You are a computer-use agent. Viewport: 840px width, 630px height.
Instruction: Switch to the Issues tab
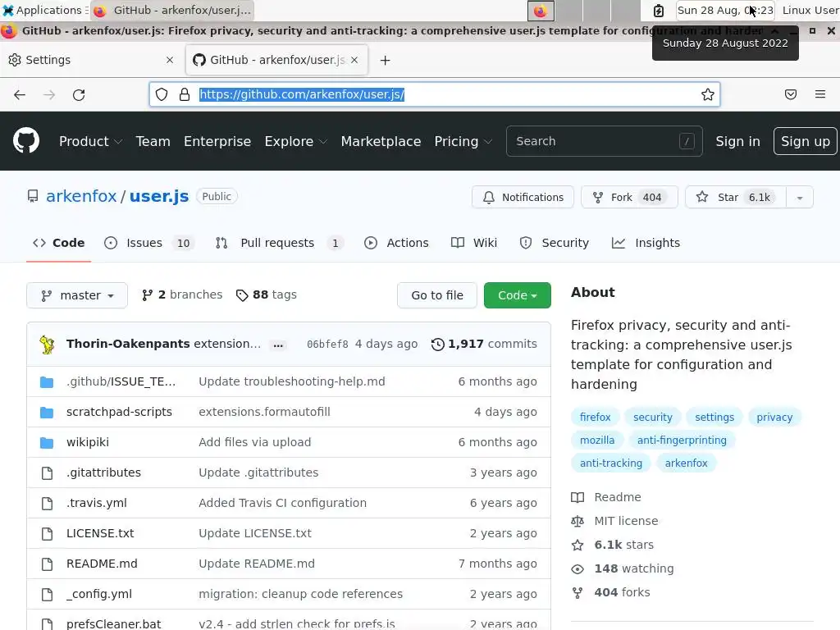coord(149,243)
